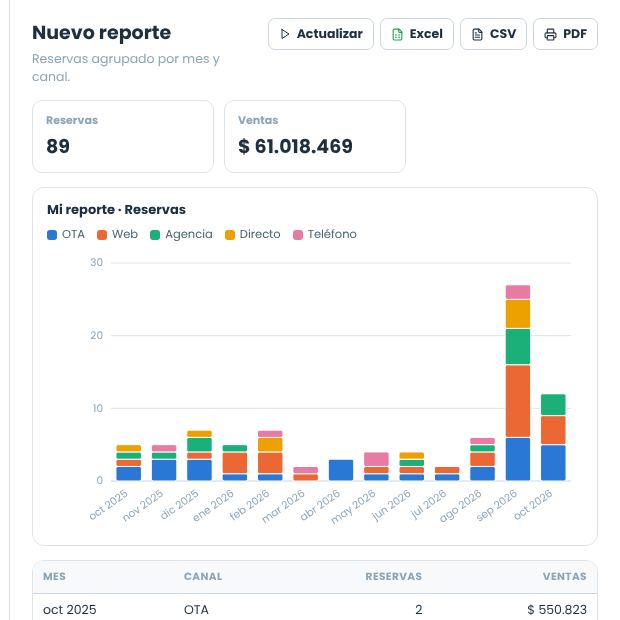The image size is (620, 620).
Task: Click the document icon beside CSV
Action: (477, 34)
